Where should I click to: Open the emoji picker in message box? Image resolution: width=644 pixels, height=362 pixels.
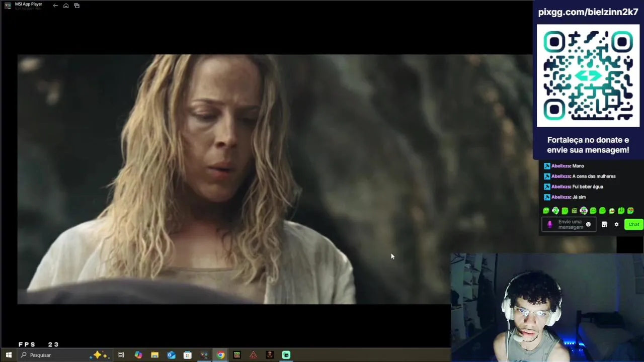pyautogui.click(x=588, y=224)
